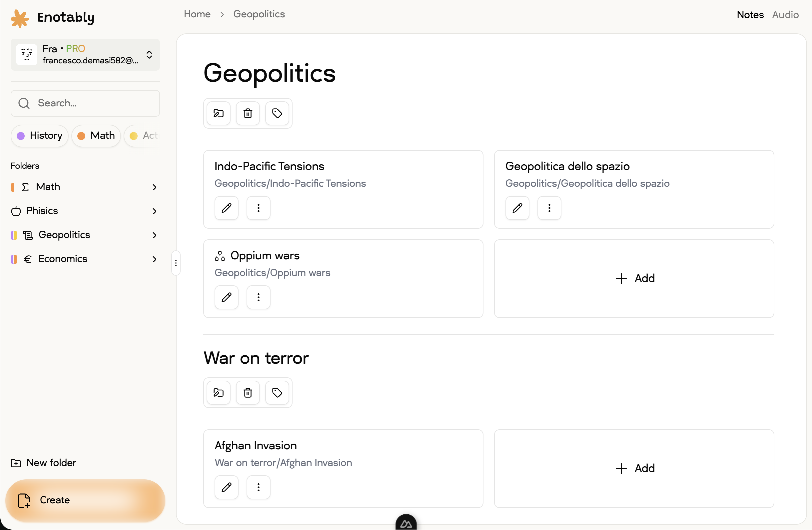Click the Geopolitics folder color marker

point(14,235)
